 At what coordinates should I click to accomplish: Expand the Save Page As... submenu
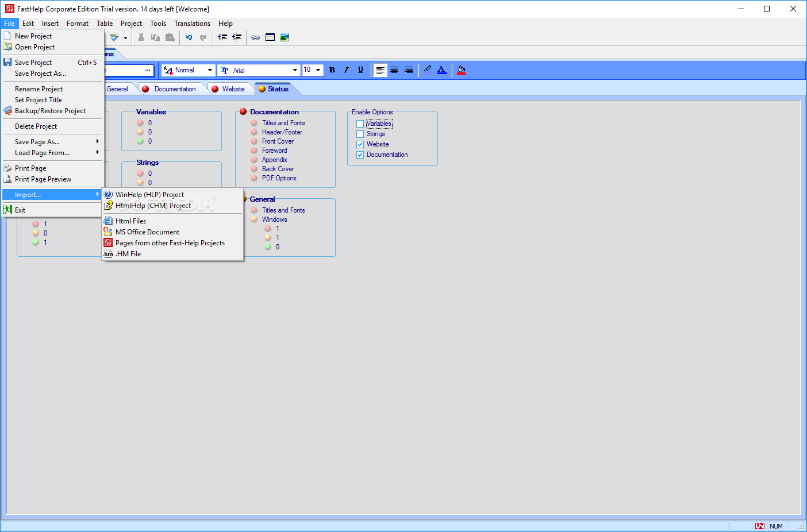click(52, 142)
